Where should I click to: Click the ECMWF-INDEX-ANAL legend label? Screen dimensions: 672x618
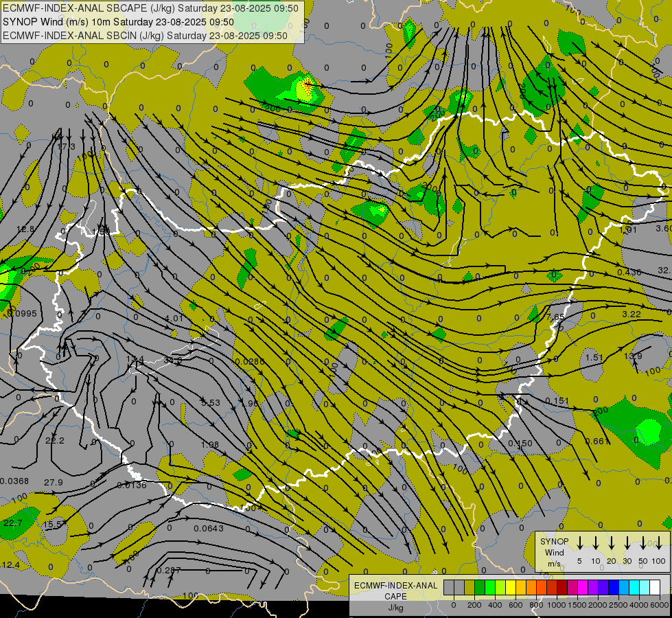(x=395, y=586)
